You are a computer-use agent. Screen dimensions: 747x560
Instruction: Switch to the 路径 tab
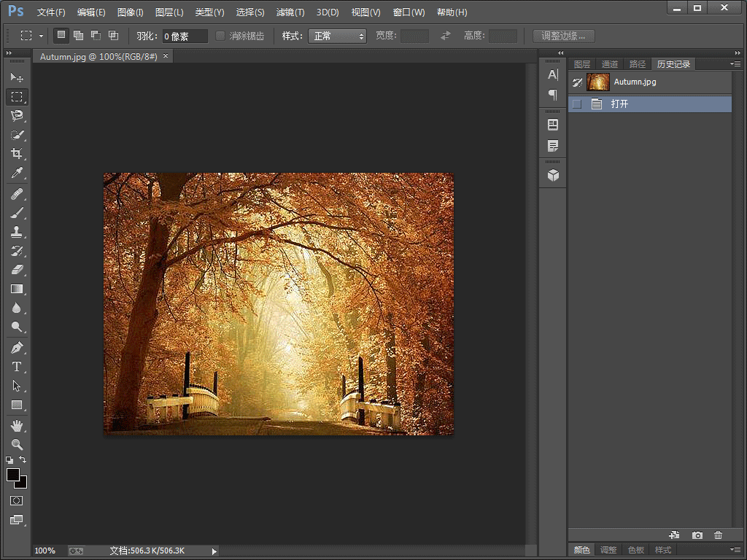(637, 64)
